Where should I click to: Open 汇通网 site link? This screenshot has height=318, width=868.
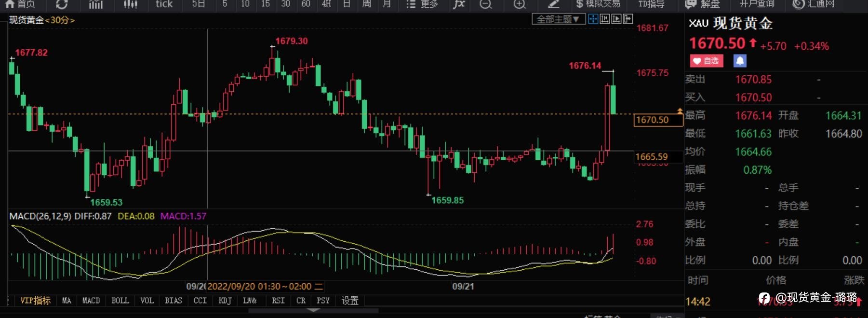pyautogui.click(x=814, y=4)
